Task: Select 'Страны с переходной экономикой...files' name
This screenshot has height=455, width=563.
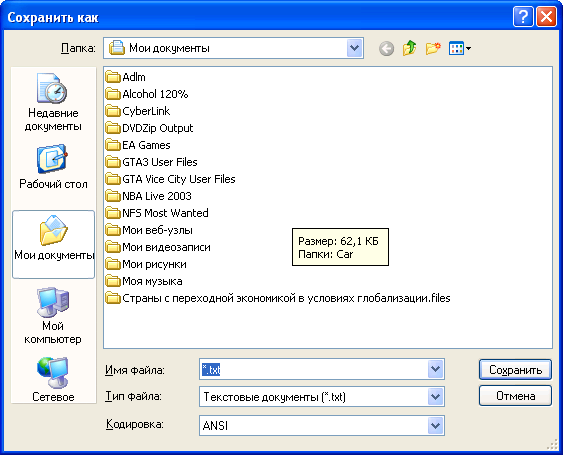Action: (286, 298)
